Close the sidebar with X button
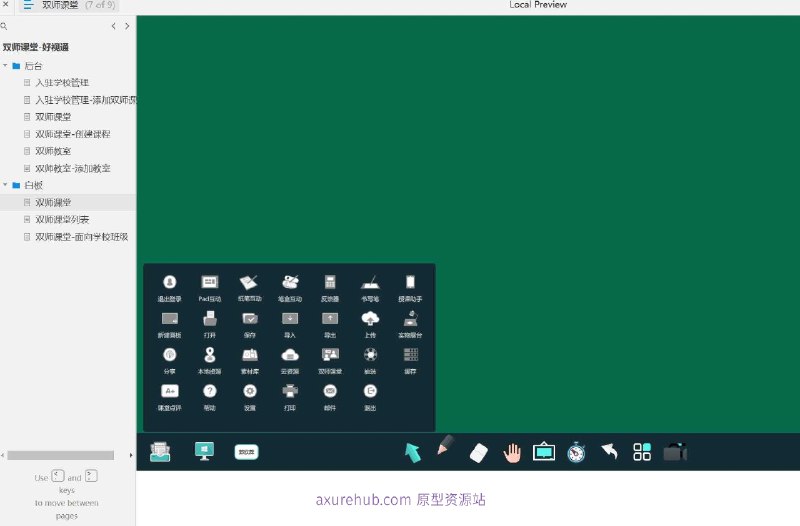This screenshot has width=800, height=526. [x=5, y=4]
